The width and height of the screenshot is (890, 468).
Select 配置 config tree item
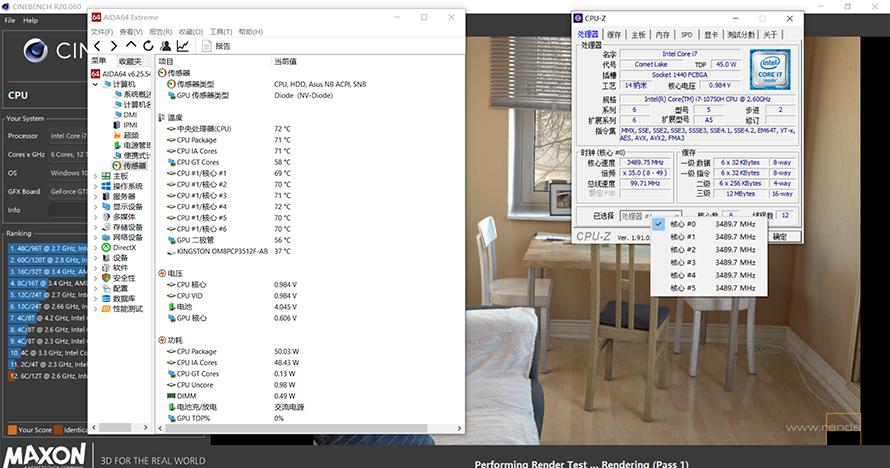coord(120,288)
